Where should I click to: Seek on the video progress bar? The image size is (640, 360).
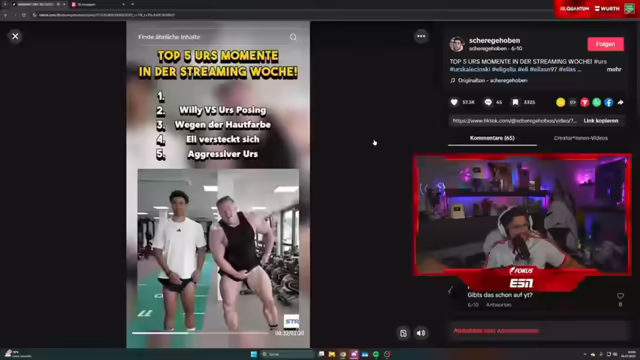[200, 333]
